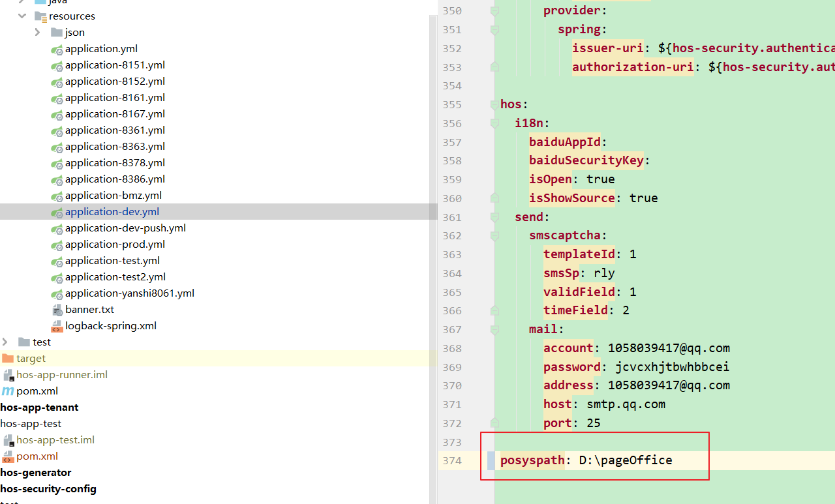Place cursor on posyspath value D:\pageOffice
835x504 pixels.
(x=625, y=460)
